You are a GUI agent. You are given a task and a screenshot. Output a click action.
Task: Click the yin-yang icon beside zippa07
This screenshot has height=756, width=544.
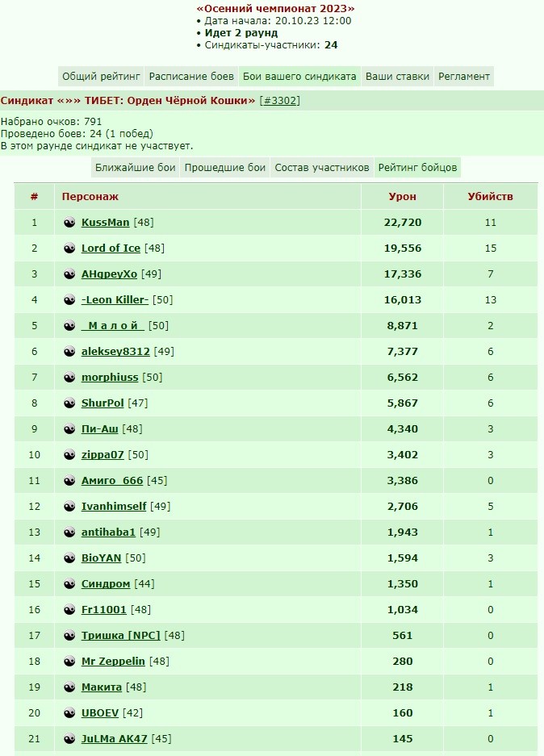click(69, 455)
